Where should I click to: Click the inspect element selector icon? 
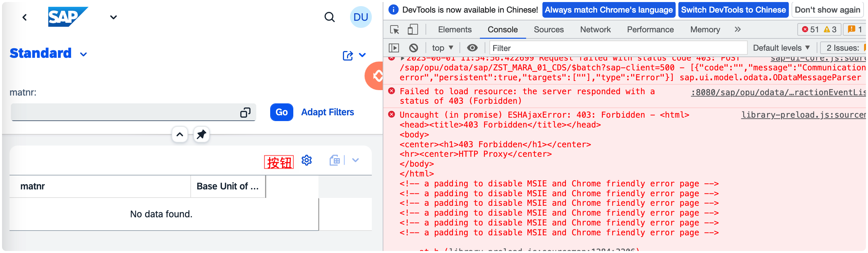[x=395, y=30]
